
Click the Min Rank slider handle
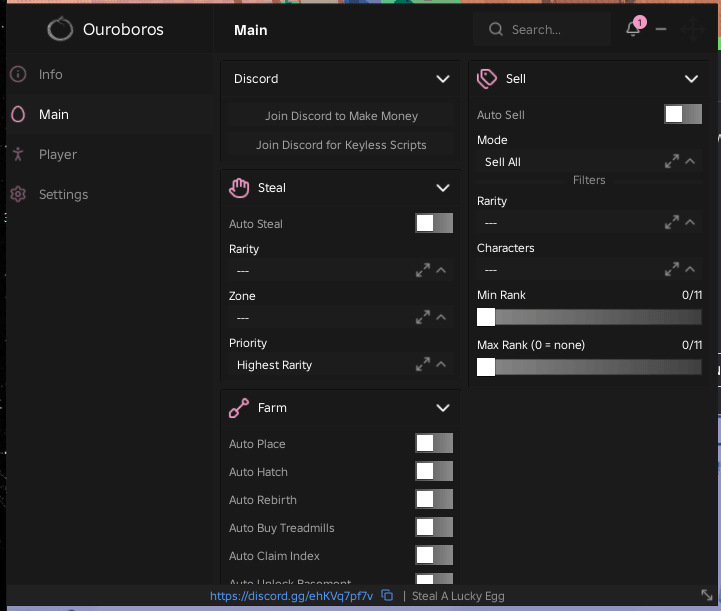[x=486, y=317]
